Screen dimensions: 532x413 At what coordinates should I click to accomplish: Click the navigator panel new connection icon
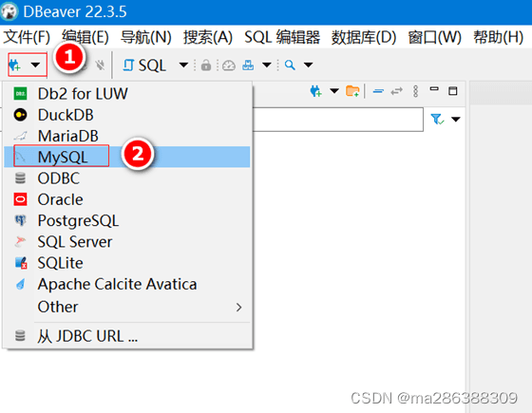[315, 91]
